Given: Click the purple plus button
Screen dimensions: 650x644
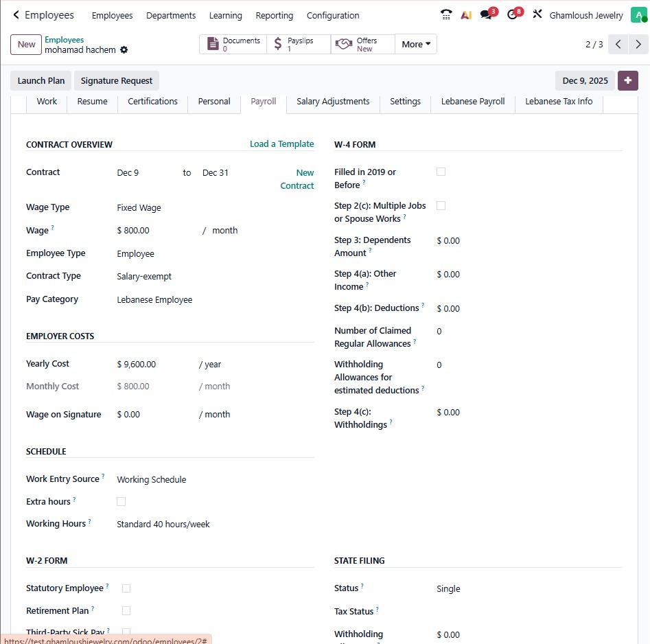Looking at the screenshot, I should [x=627, y=80].
